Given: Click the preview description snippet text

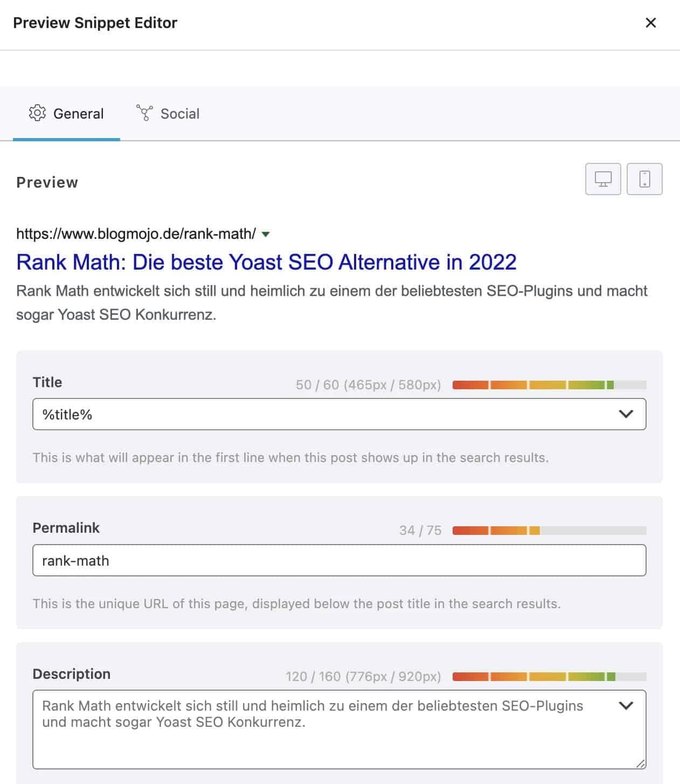Looking at the screenshot, I should [331, 302].
